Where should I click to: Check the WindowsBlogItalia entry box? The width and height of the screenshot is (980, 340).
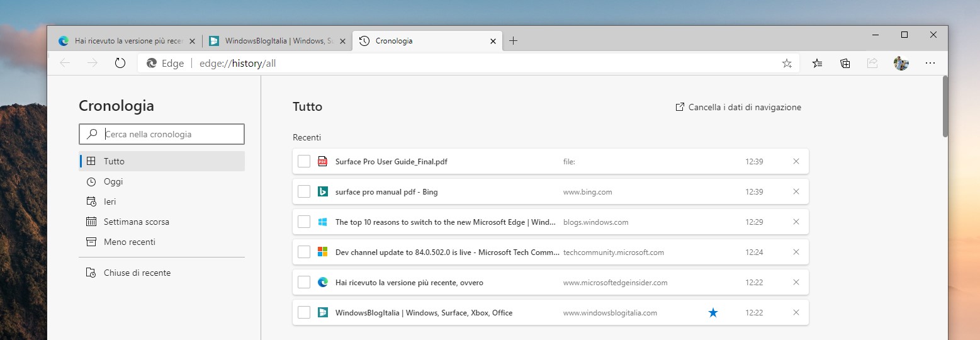(x=304, y=312)
